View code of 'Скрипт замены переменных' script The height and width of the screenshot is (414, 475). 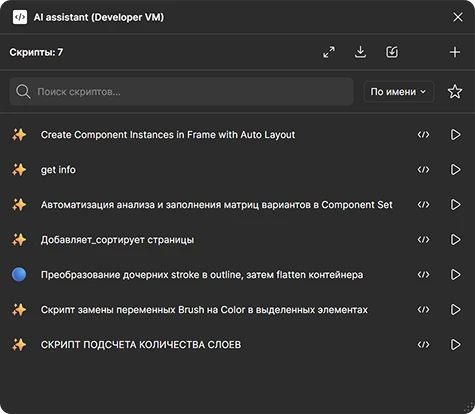tap(423, 310)
